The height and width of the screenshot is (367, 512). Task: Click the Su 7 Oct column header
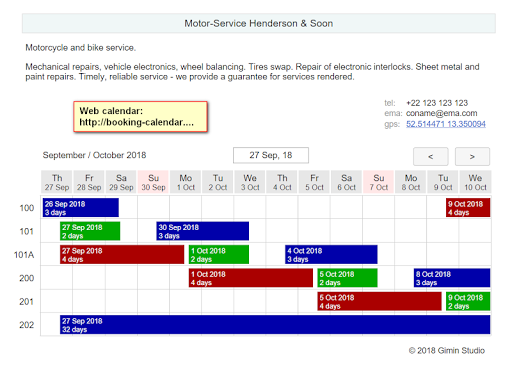[x=379, y=182]
